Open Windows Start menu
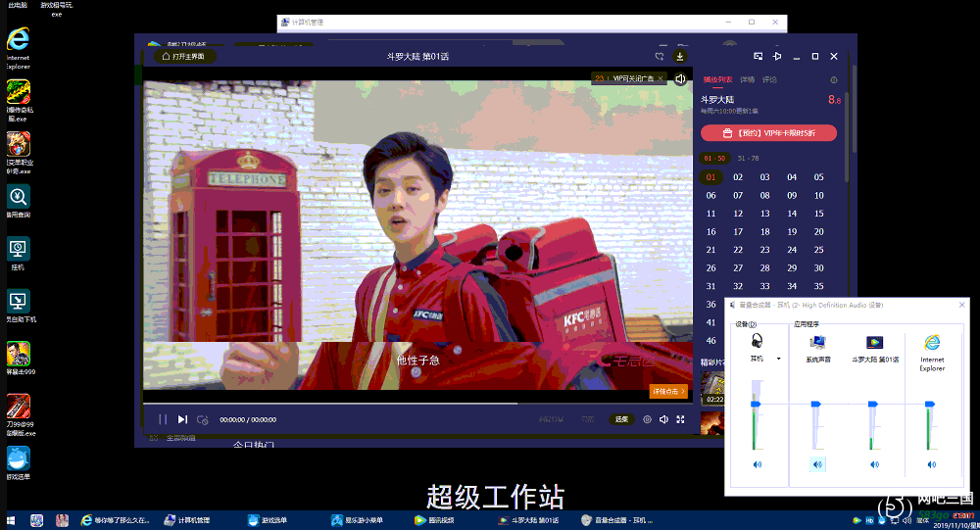The width and height of the screenshot is (980, 530). tap(11, 520)
